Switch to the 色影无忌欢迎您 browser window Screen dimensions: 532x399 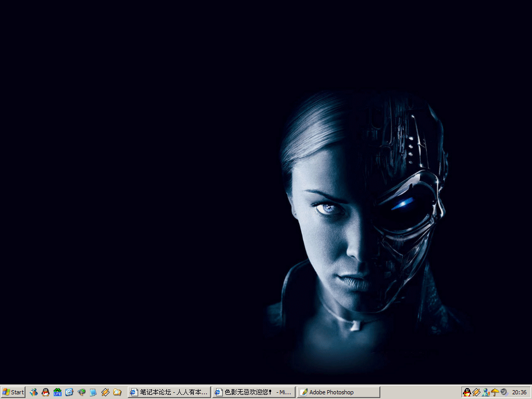tap(254, 392)
